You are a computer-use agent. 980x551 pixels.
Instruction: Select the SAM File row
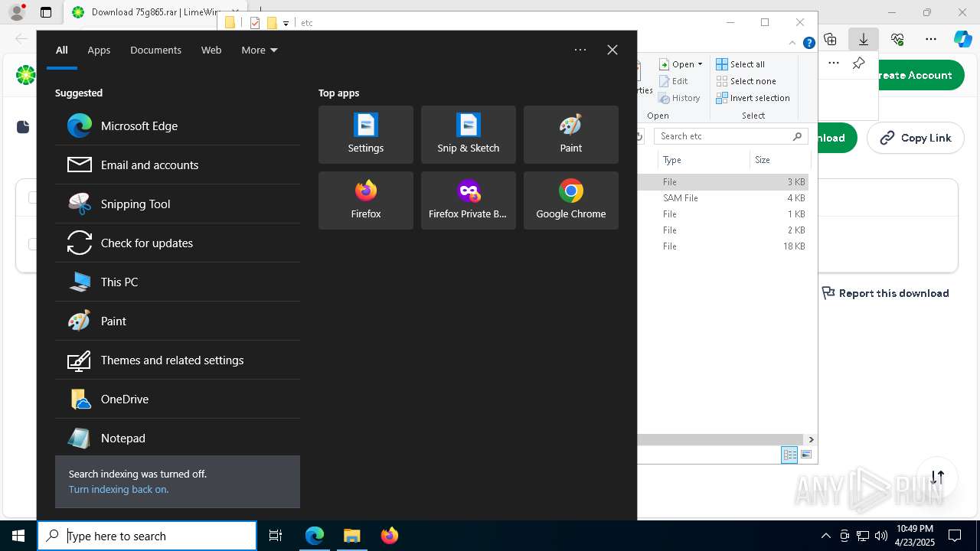point(723,198)
